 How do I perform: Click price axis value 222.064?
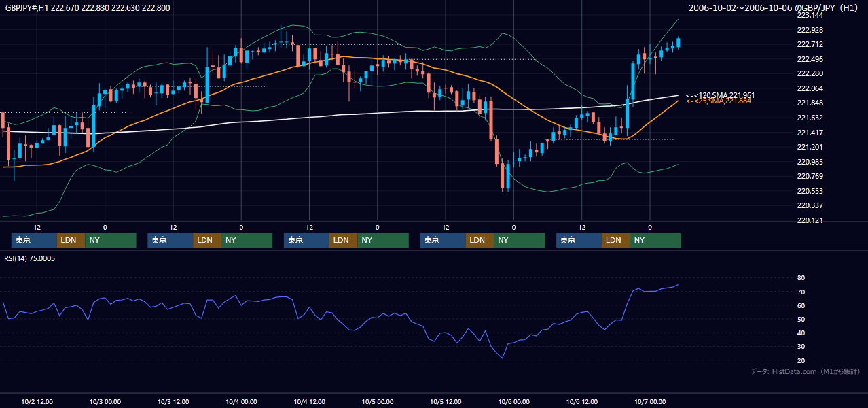pyautogui.click(x=810, y=88)
